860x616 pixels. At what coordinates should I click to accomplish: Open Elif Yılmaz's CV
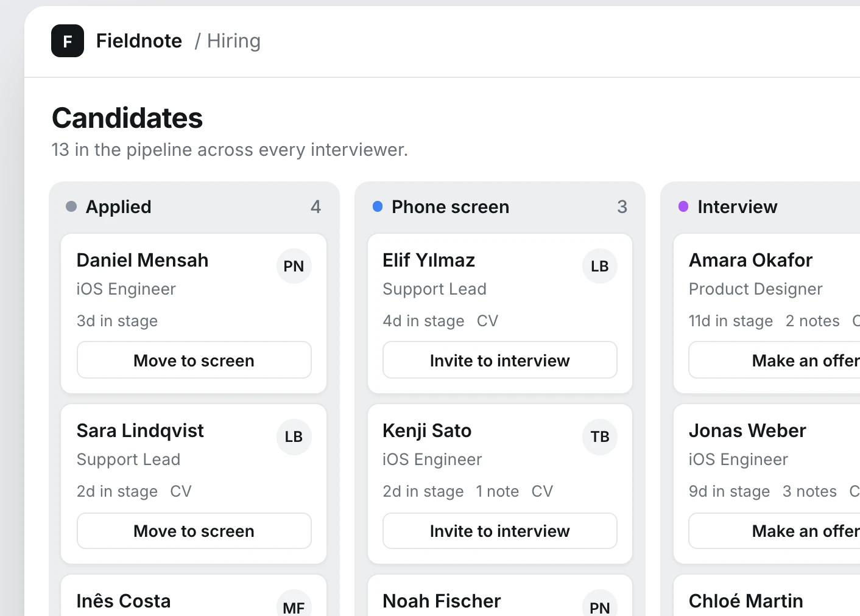pos(488,321)
